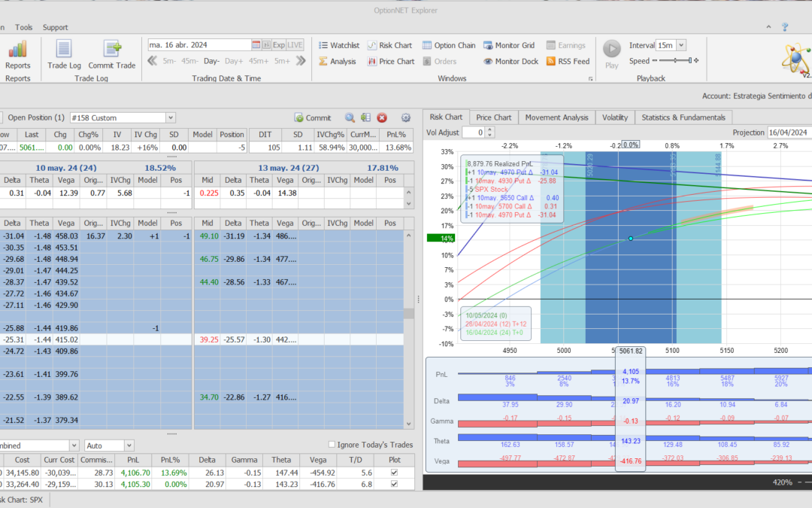
Task: Toggle Ignore Today's Trades checkbox
Action: click(x=333, y=445)
